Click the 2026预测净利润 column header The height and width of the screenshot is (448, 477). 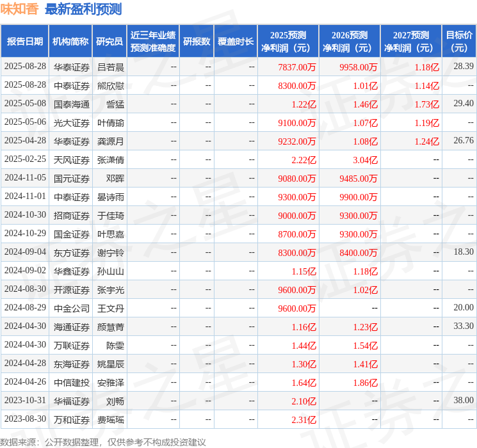point(350,42)
